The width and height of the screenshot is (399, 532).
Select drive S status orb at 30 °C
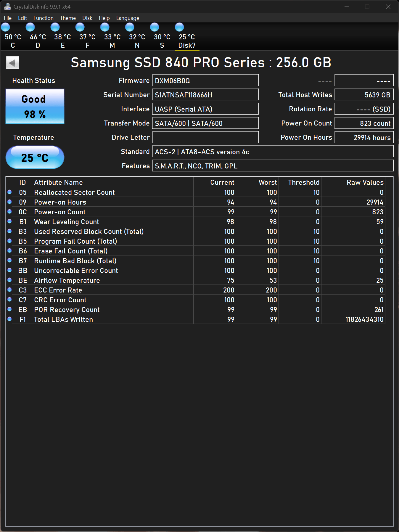click(x=155, y=27)
